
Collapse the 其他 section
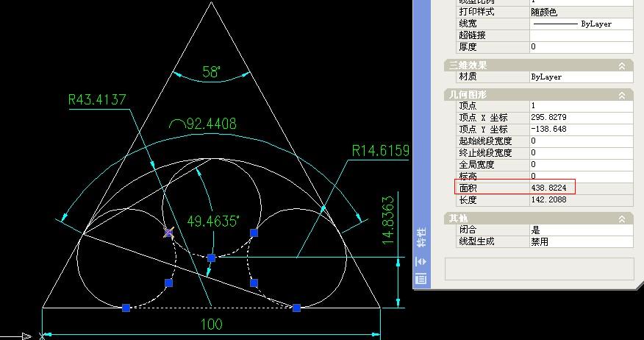(622, 219)
